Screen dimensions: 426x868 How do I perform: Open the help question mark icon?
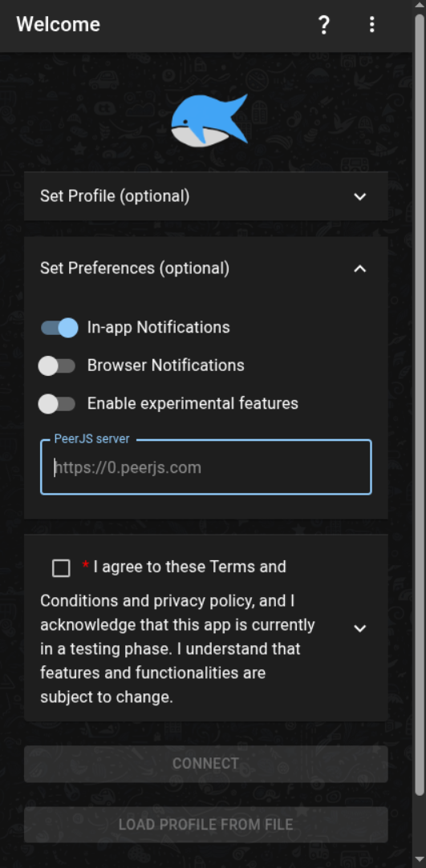[323, 25]
